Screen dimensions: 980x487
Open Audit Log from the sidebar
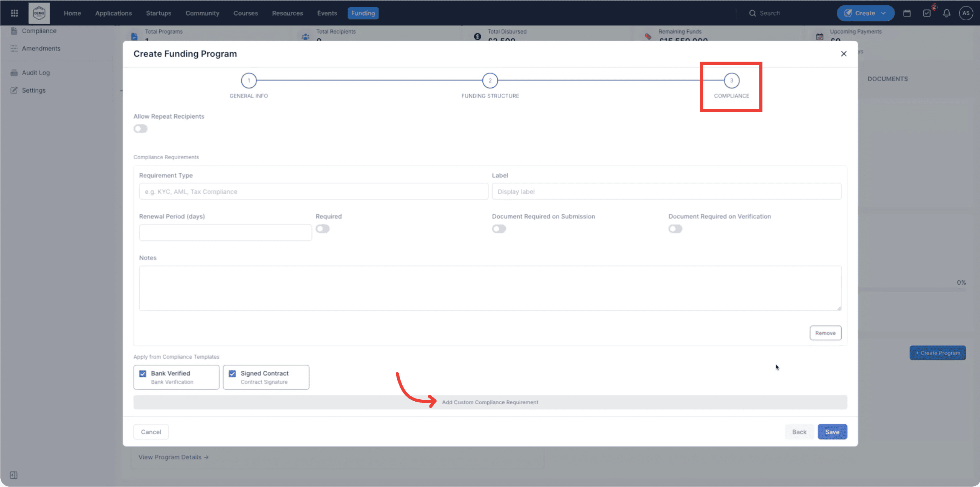pyautogui.click(x=36, y=72)
